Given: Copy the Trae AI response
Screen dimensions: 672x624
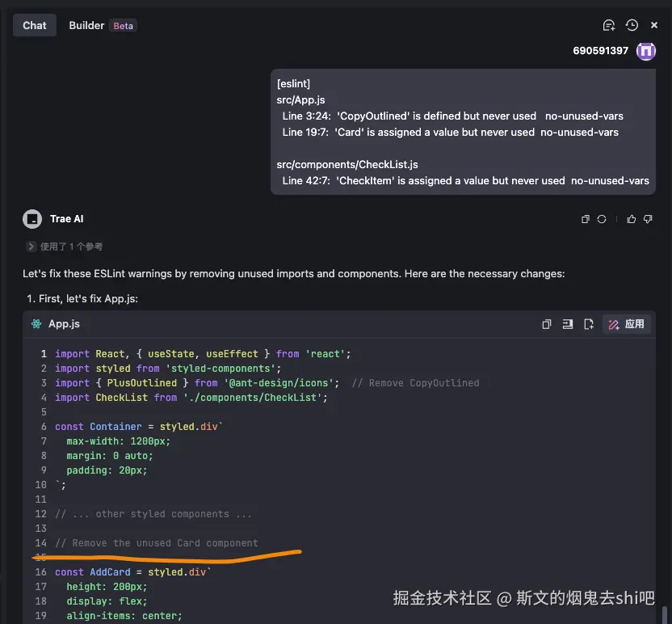Looking at the screenshot, I should pyautogui.click(x=586, y=219).
